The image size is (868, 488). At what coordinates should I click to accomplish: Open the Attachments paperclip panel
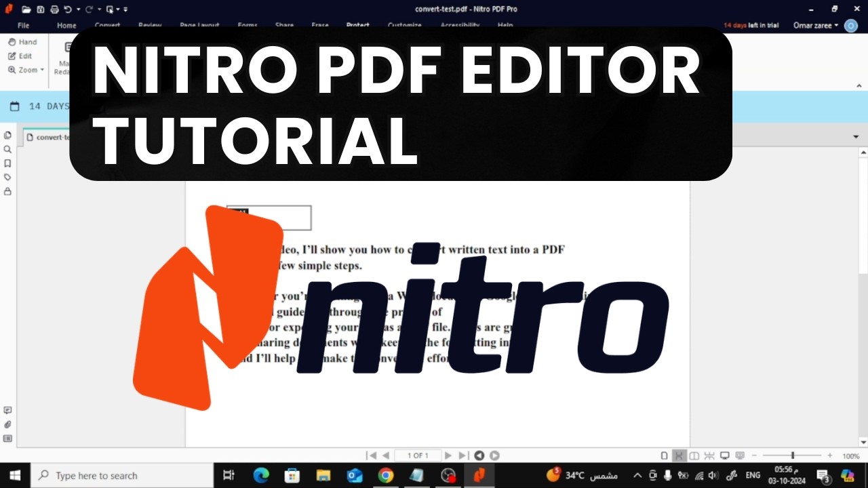pos(7,425)
